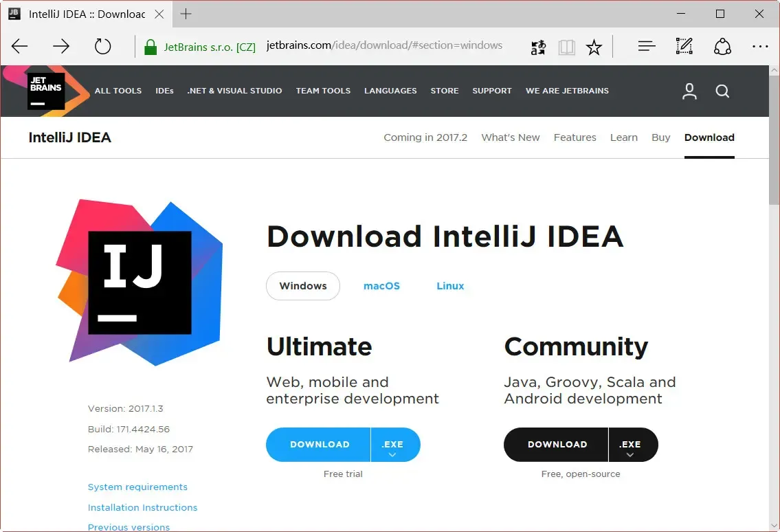Minimize the browser window
This screenshot has height=532, width=780.
(681, 14)
